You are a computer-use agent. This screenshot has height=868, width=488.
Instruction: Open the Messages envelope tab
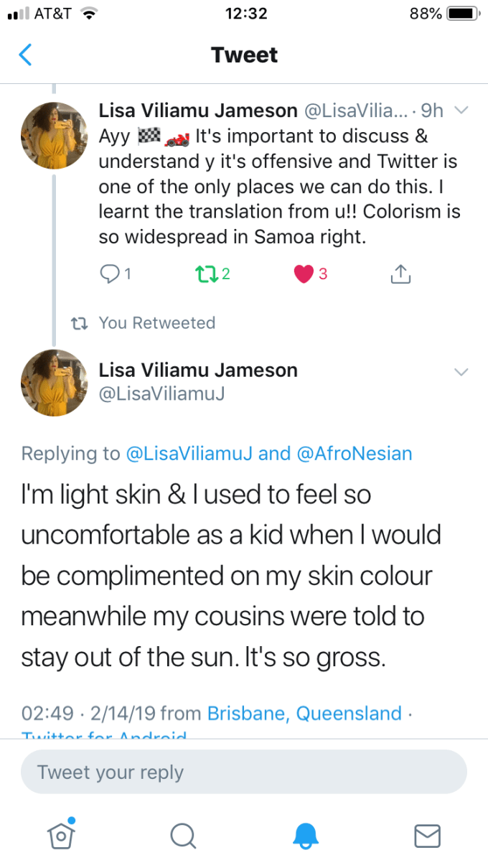click(427, 835)
